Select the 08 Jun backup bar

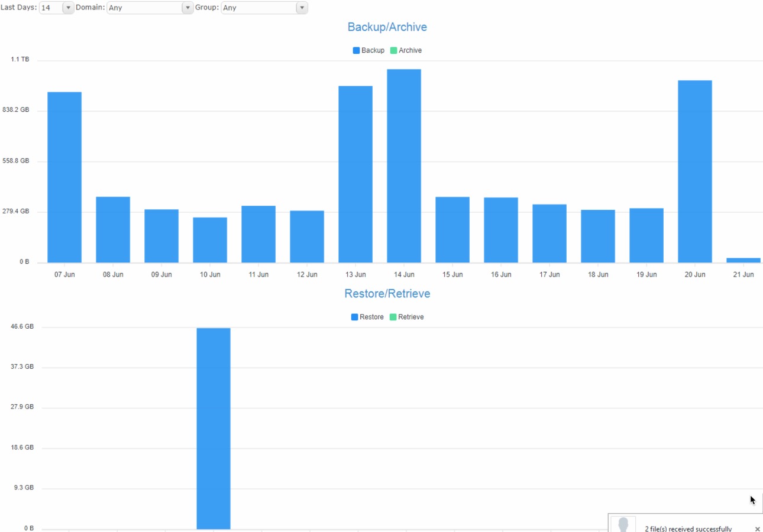click(x=113, y=229)
